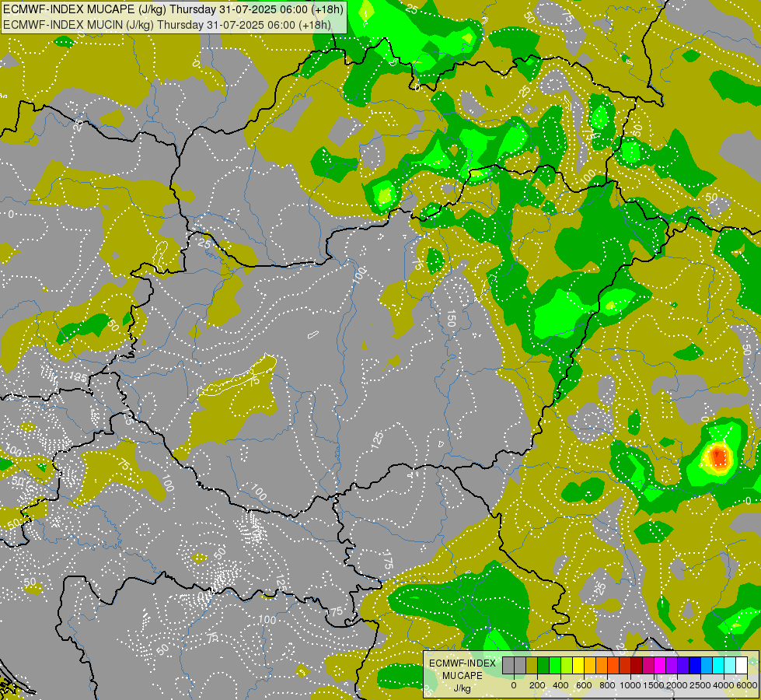The height and width of the screenshot is (700, 761).
Task: Click the J/kg unit label in the legend
Action: point(462,688)
